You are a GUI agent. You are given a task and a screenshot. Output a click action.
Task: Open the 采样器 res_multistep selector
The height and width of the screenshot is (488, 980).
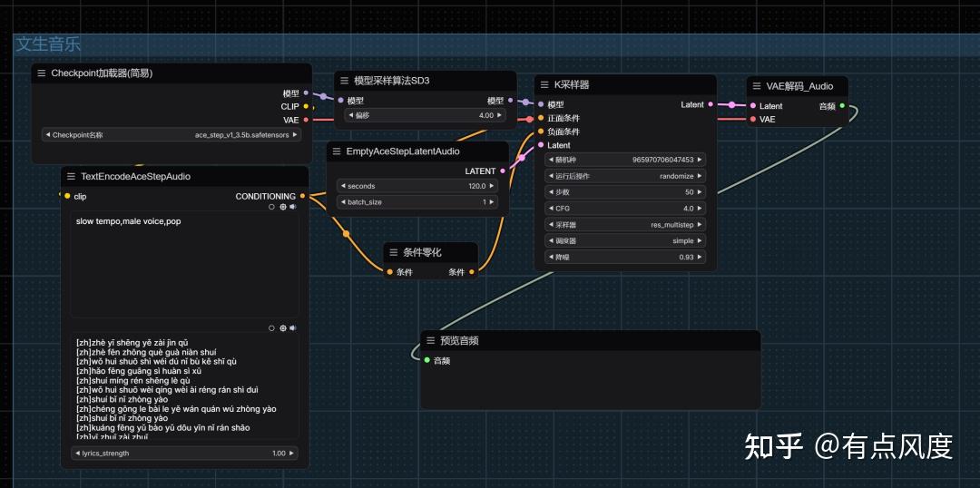(x=624, y=225)
